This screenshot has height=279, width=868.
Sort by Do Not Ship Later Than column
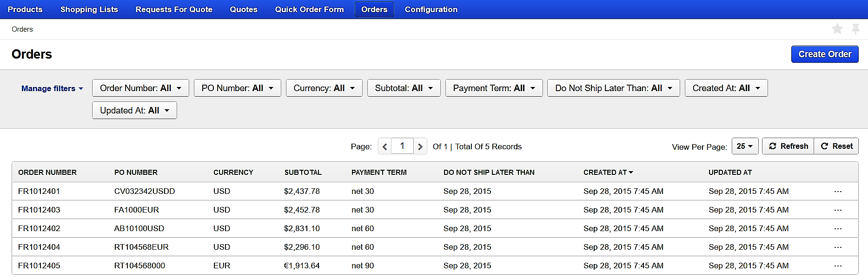[489, 173]
